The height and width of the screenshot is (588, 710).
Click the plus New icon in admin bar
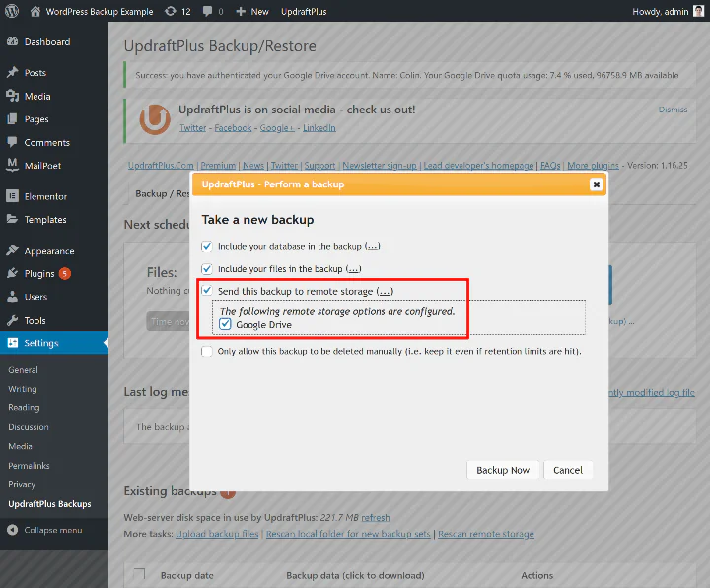tap(241, 11)
